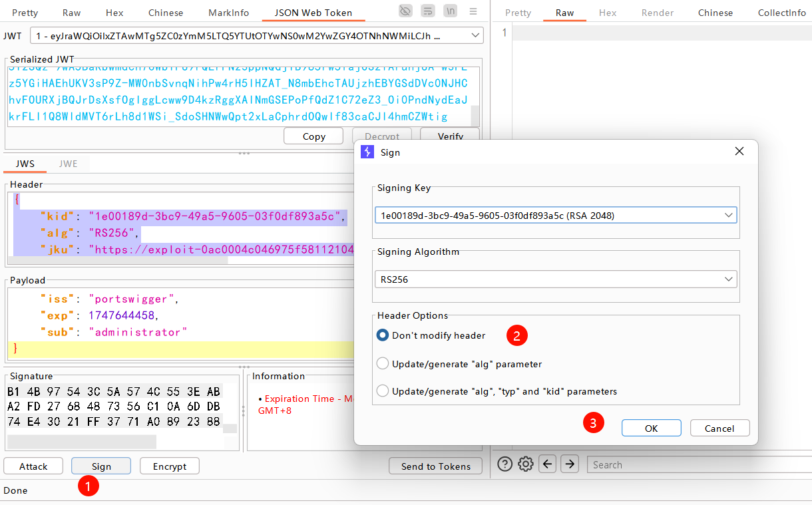Click the Send to Tokens button

435,466
